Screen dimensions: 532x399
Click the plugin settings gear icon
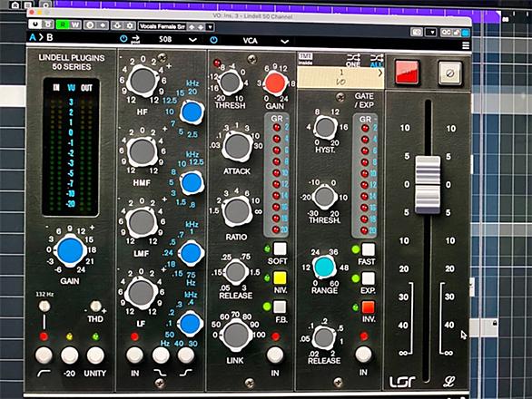click(130, 25)
